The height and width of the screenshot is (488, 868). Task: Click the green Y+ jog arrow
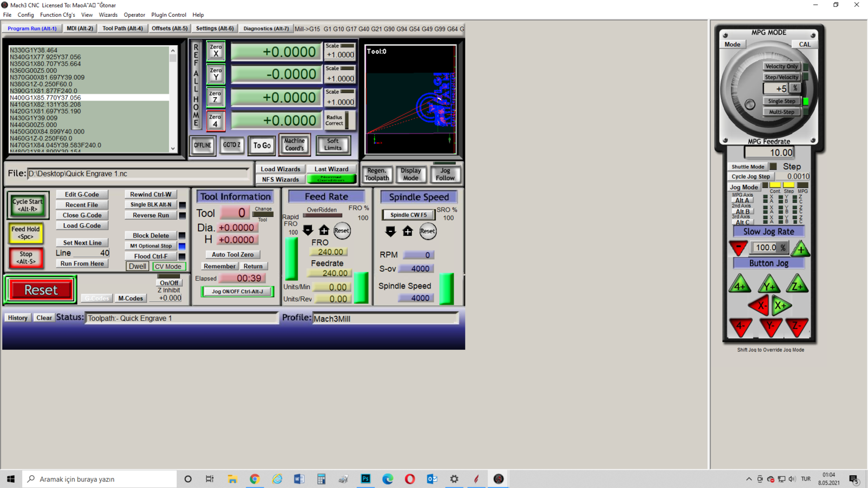click(x=769, y=284)
